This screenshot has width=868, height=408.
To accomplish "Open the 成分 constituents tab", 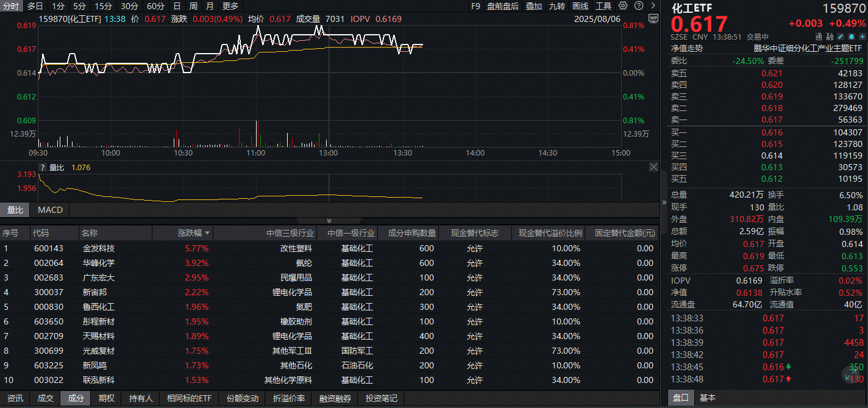I will (76, 398).
